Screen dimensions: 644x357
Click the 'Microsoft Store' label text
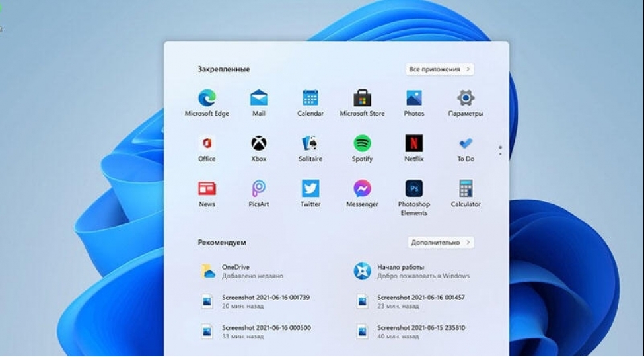(362, 114)
